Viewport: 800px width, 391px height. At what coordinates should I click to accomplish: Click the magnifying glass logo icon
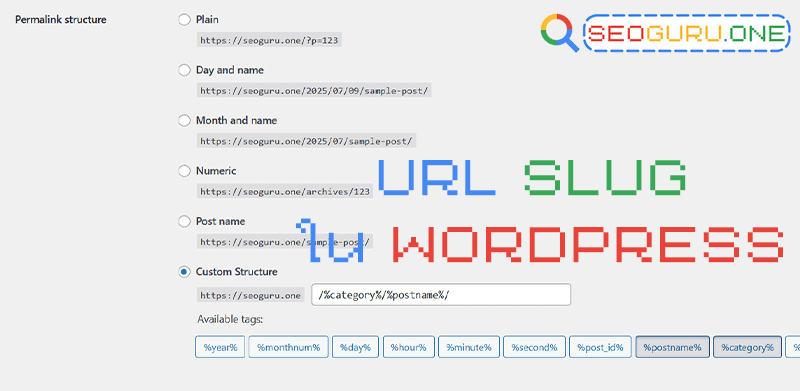click(560, 33)
